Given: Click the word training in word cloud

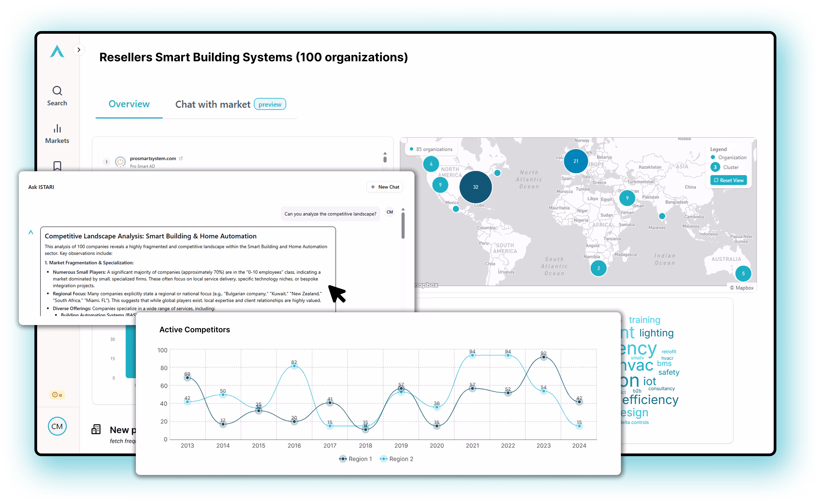Looking at the screenshot, I should [644, 320].
